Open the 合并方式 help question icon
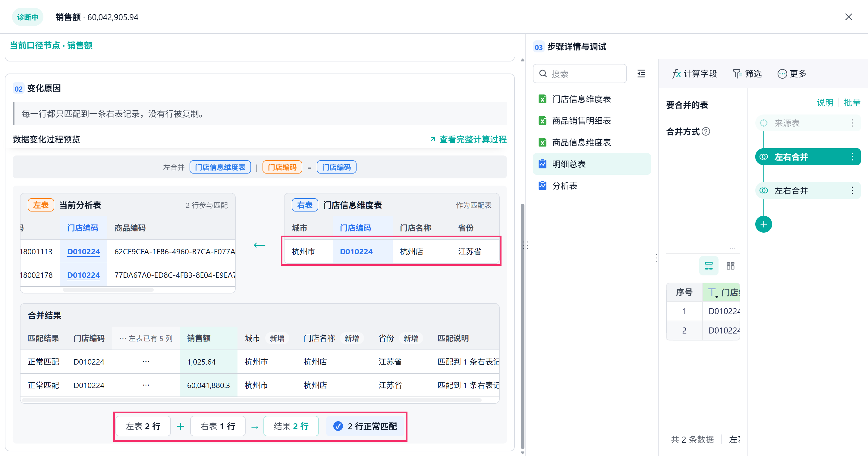 (x=706, y=131)
